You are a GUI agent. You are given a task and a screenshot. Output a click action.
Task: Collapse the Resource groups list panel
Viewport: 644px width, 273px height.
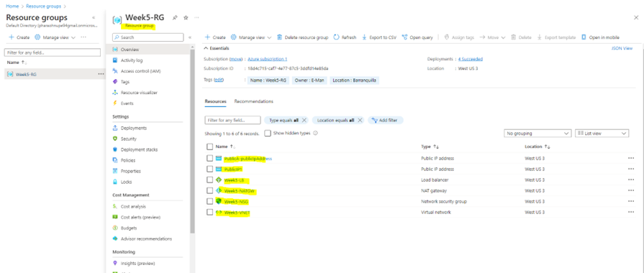coord(94,18)
